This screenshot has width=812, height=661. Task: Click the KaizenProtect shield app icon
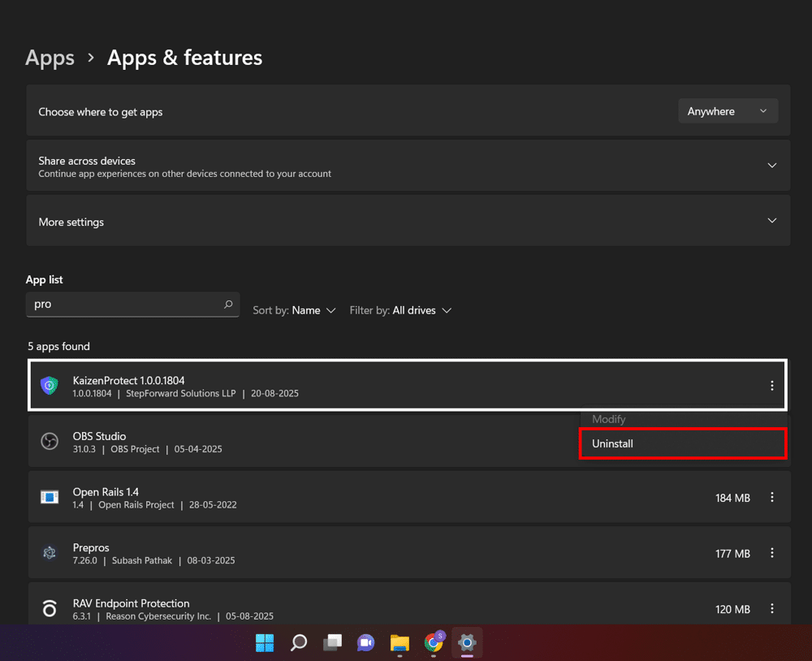[50, 386]
